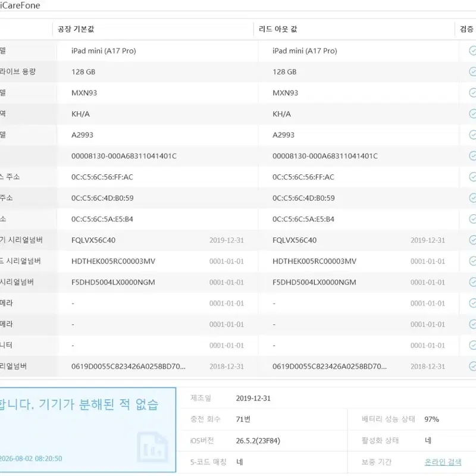This screenshot has width=476, height=476.
Task: Select read-out value MXN93
Action: tap(285, 93)
